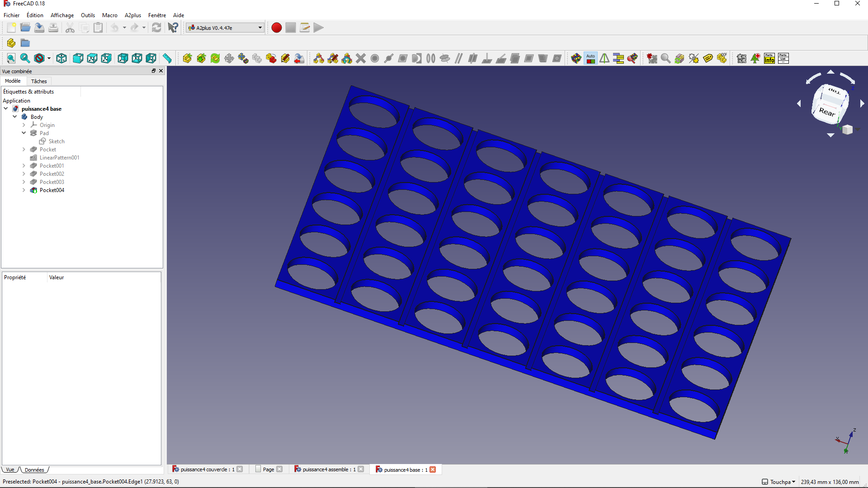Image resolution: width=868 pixels, height=488 pixels.
Task: Open the Touchpa navigation style dropdown
Action: click(x=778, y=482)
